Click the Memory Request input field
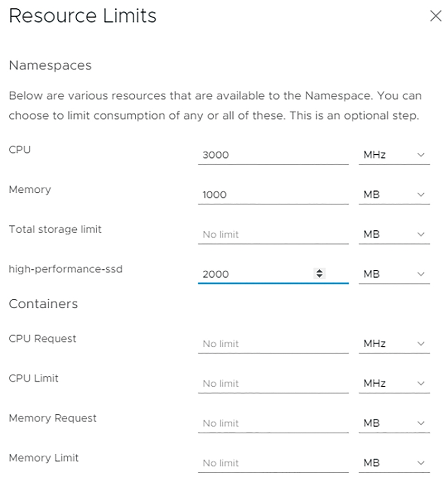 click(273, 423)
